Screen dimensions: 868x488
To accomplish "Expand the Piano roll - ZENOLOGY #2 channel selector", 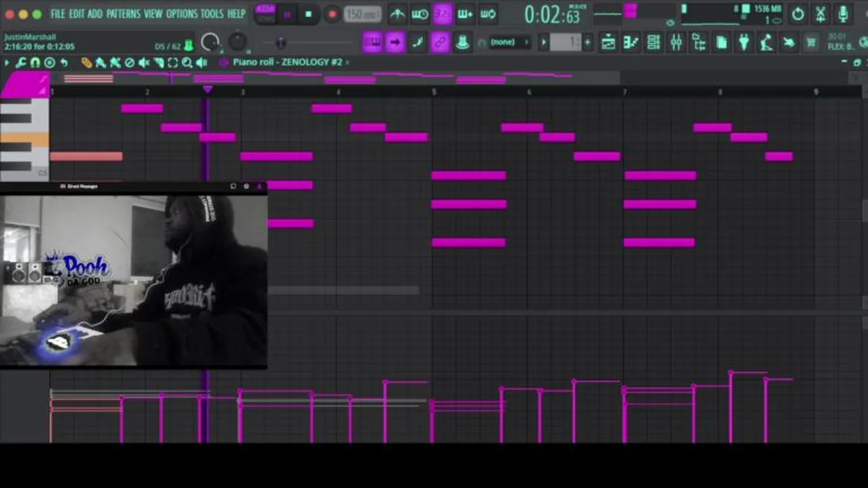I will [291, 62].
